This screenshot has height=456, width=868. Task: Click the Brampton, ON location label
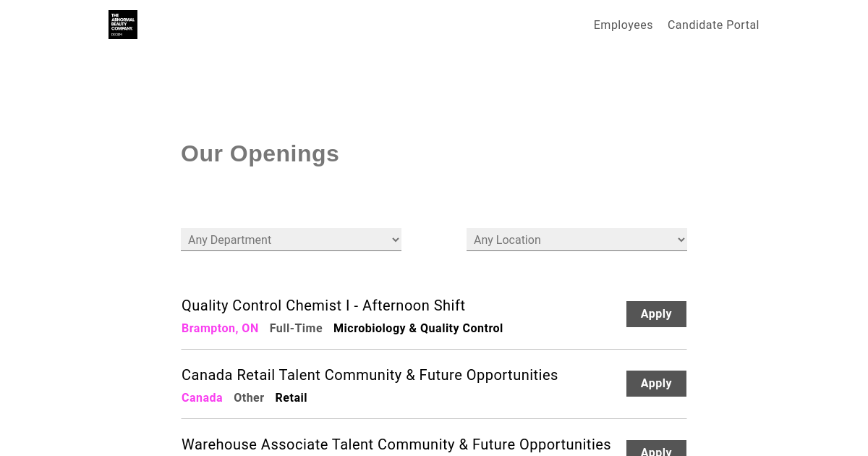point(220,329)
